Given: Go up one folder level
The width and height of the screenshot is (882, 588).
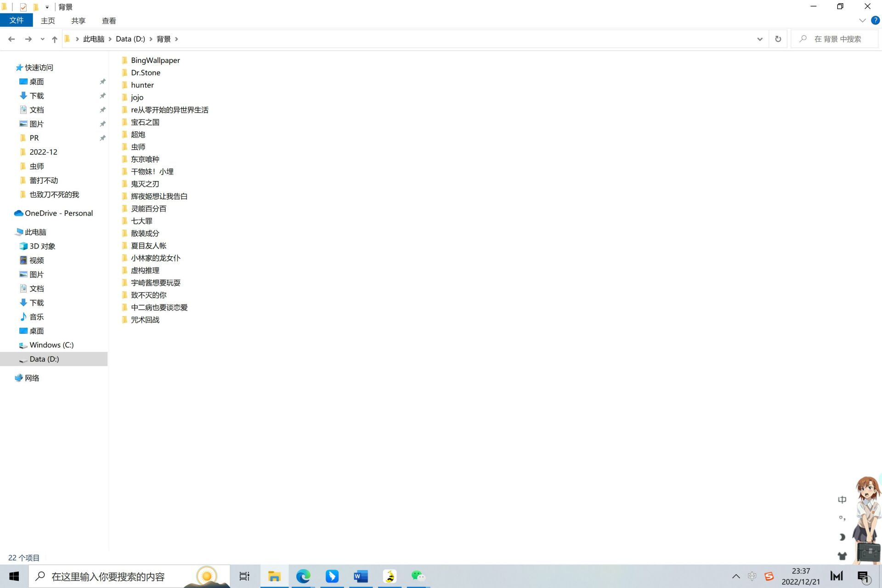Looking at the screenshot, I should click(55, 39).
